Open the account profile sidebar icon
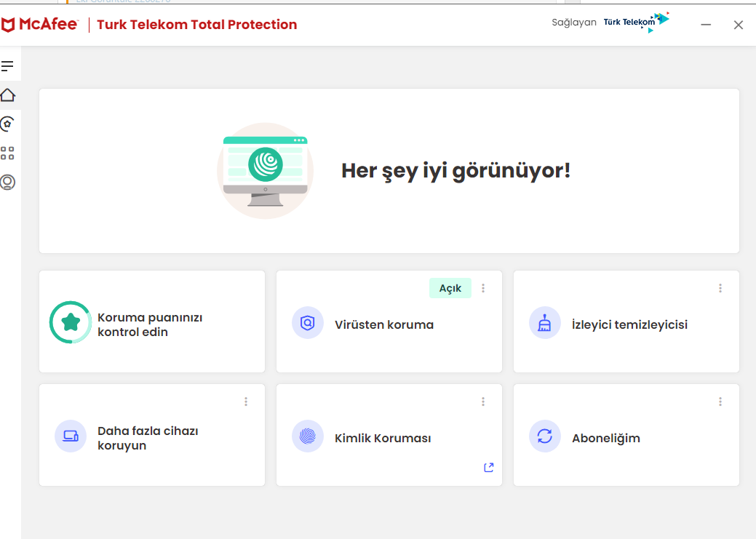The height and width of the screenshot is (539, 756). click(x=7, y=183)
